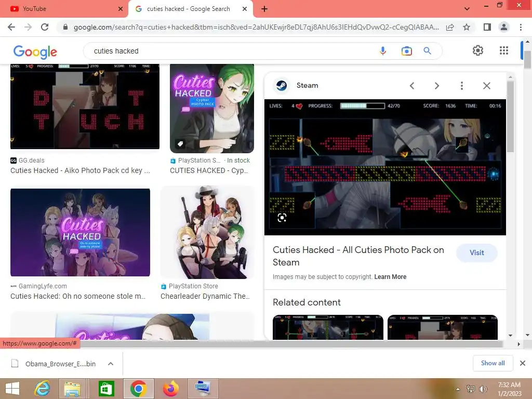Open first Related content thumbnail
The image size is (532, 399).
[328, 327]
